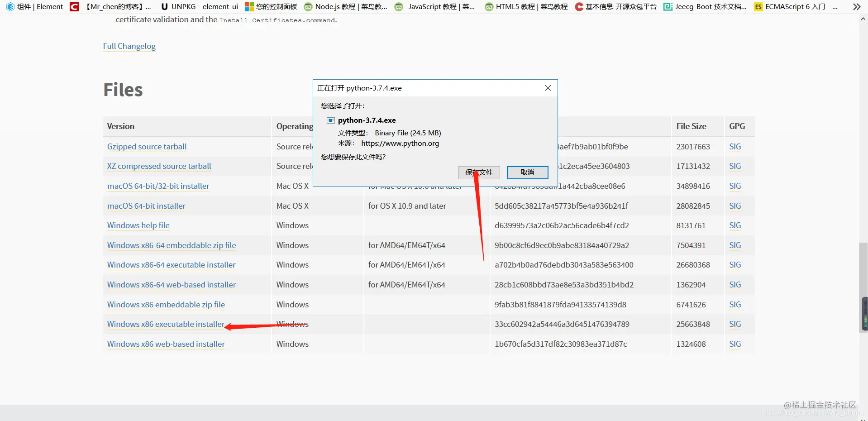Image resolution: width=868 pixels, height=421 pixels.
Task: Open the Mr_chen的博客 bookmark
Action: 110,7
